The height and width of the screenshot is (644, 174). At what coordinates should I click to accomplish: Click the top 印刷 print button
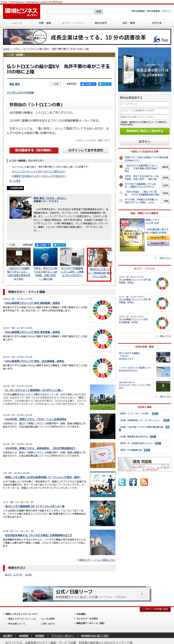pos(56,84)
